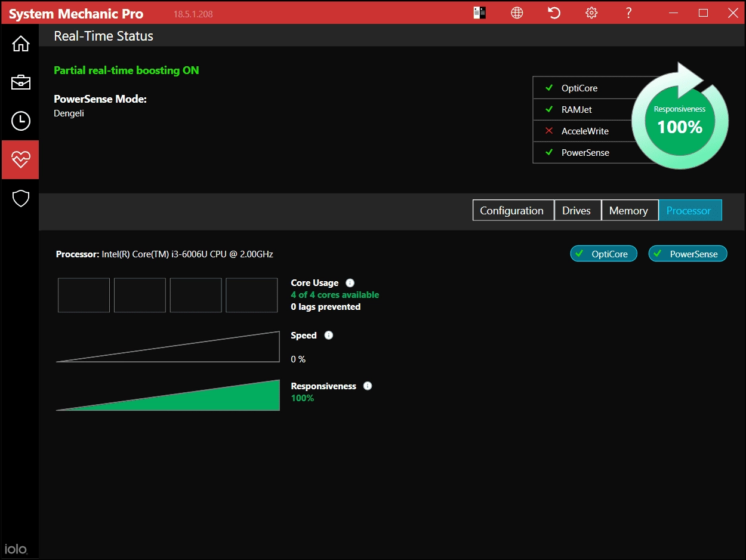The image size is (746, 560).
Task: Click '4 of 4 cores available' text
Action: coord(335,295)
